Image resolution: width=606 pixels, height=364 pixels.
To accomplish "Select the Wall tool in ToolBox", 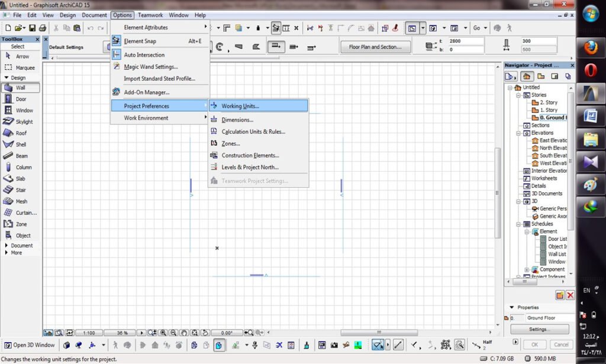I will point(20,88).
